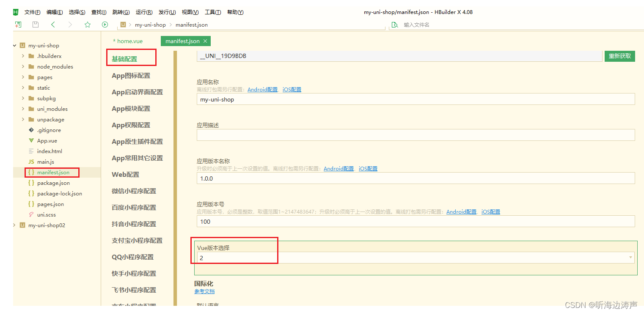This screenshot has width=644, height=313.
Task: Click the package.json braces icon
Action: [x=31, y=183]
